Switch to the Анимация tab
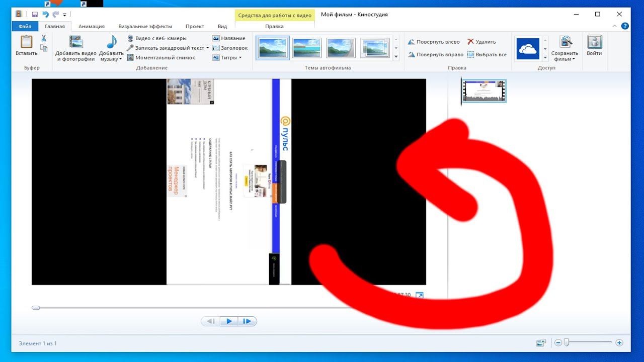 point(92,27)
